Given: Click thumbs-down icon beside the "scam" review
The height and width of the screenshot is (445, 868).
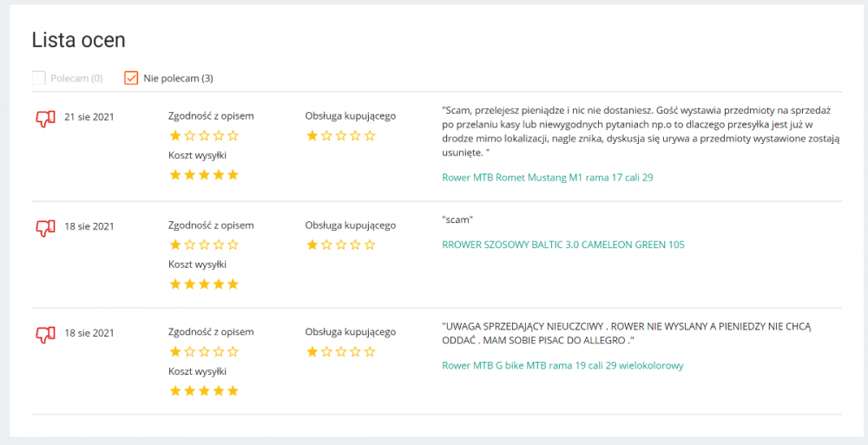Looking at the screenshot, I should point(45,227).
